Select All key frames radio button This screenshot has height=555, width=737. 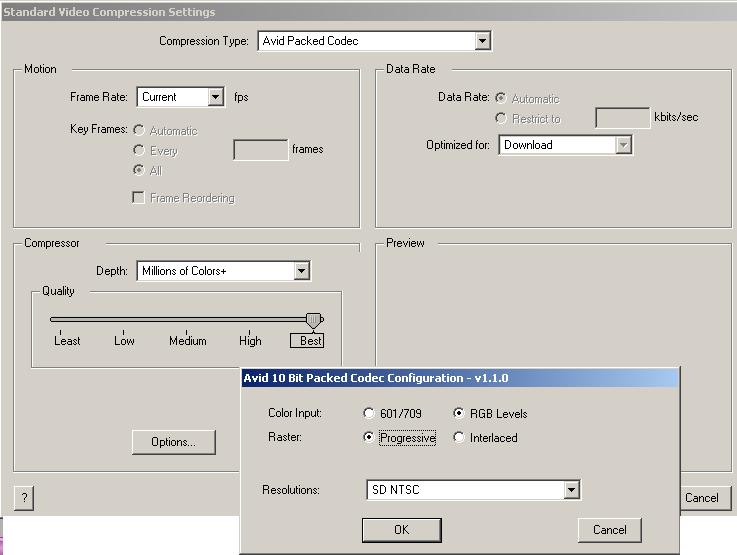point(139,170)
